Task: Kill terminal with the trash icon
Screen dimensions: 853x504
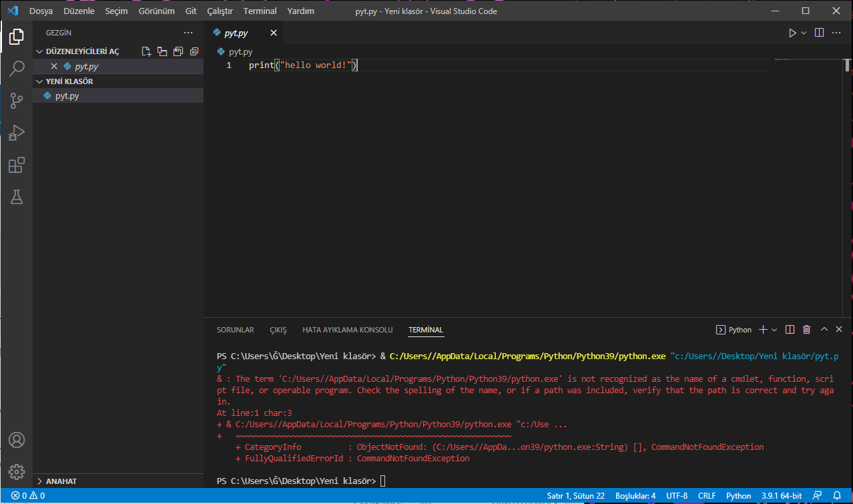Action: coord(806,330)
